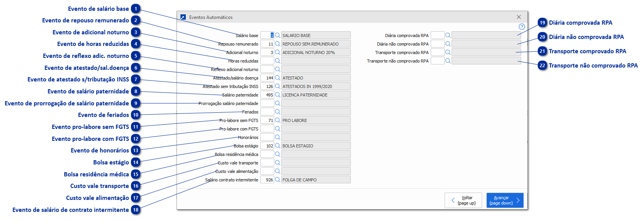The width and height of the screenshot is (644, 220).
Task: Click Transporte não comprovado RPA code field
Action: coord(438,61)
